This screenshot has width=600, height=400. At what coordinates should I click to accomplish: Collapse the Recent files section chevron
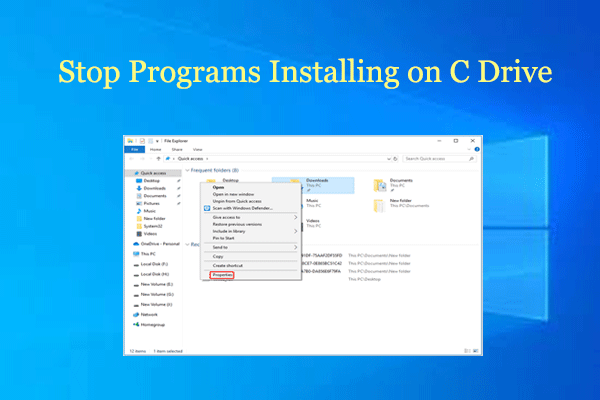click(188, 244)
